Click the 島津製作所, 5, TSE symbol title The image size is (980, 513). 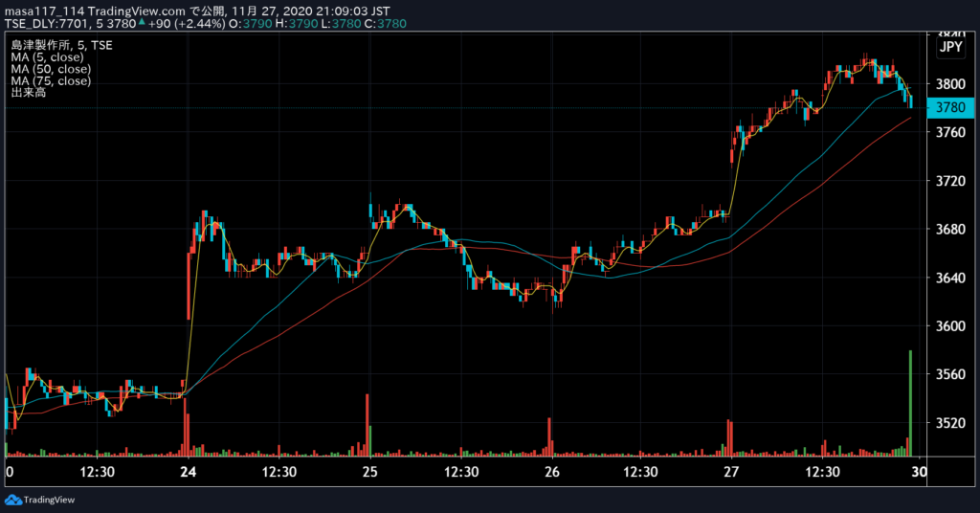[61, 45]
